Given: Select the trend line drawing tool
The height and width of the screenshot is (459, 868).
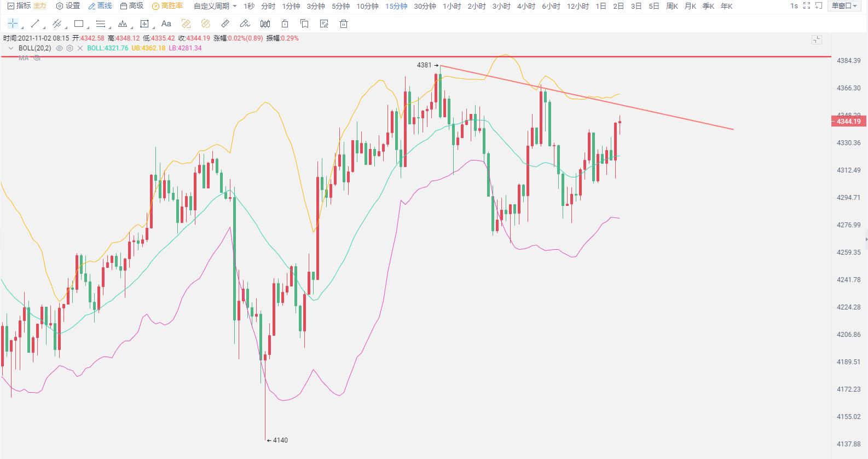Looking at the screenshot, I should (x=35, y=24).
